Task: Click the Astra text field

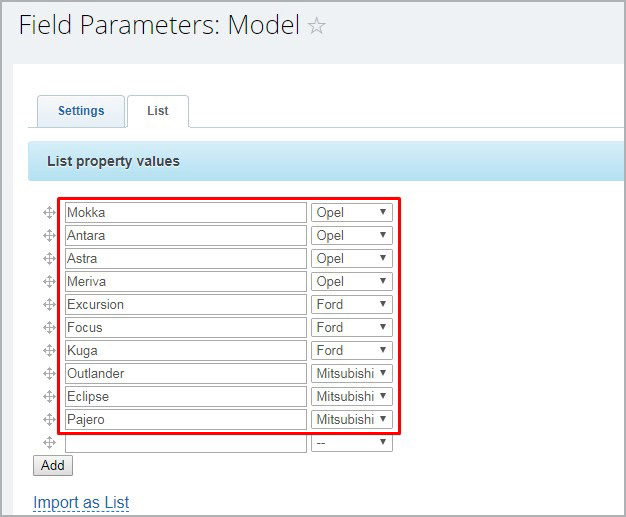Action: (x=186, y=258)
